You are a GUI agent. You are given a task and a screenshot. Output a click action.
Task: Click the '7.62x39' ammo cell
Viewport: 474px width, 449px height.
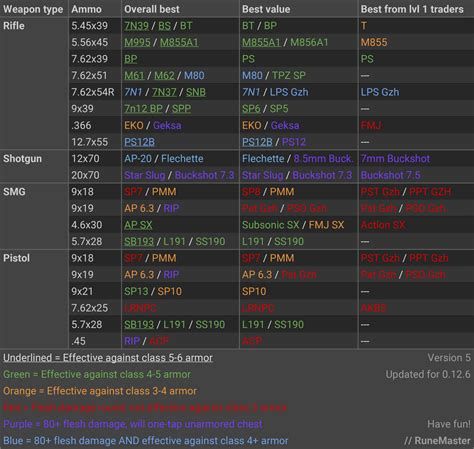89,59
